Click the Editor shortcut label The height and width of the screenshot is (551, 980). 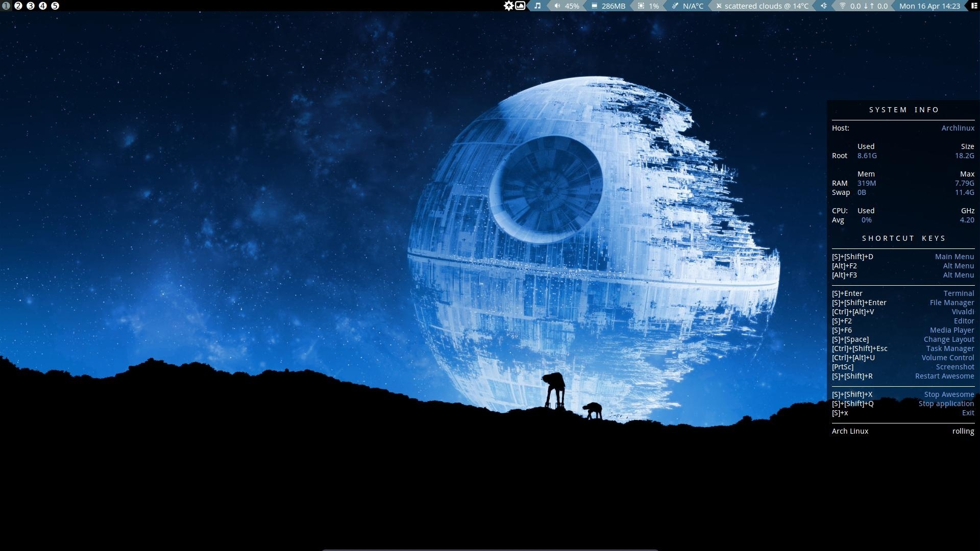tap(964, 321)
